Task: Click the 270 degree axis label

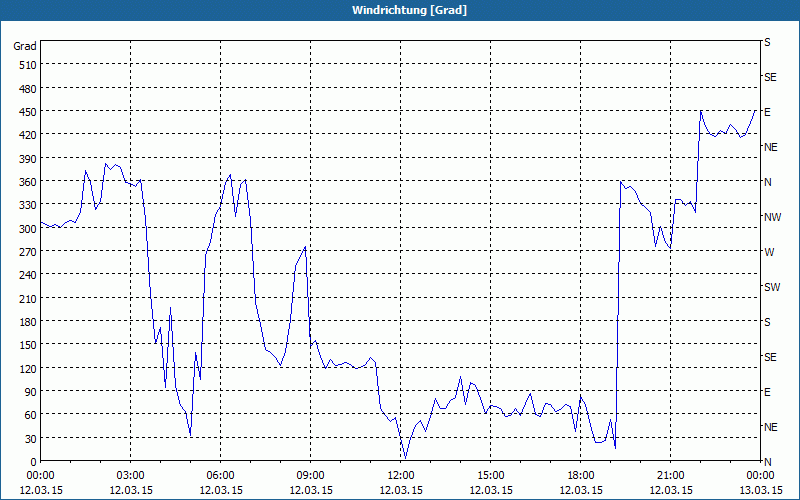Action: [28, 253]
